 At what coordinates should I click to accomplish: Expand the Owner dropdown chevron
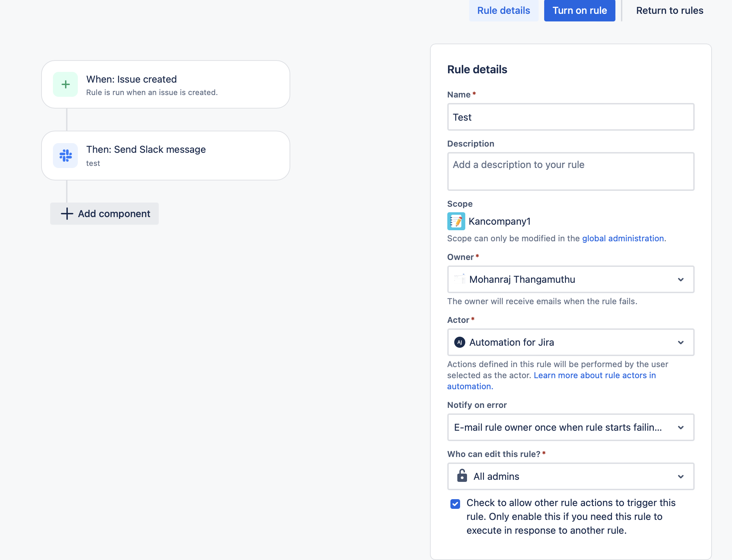coord(680,279)
